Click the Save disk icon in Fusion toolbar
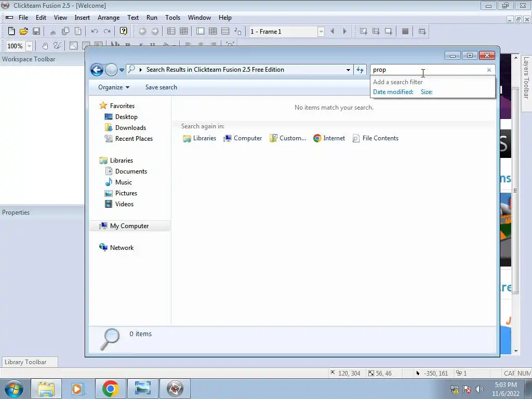The width and height of the screenshot is (532, 399). [36, 31]
